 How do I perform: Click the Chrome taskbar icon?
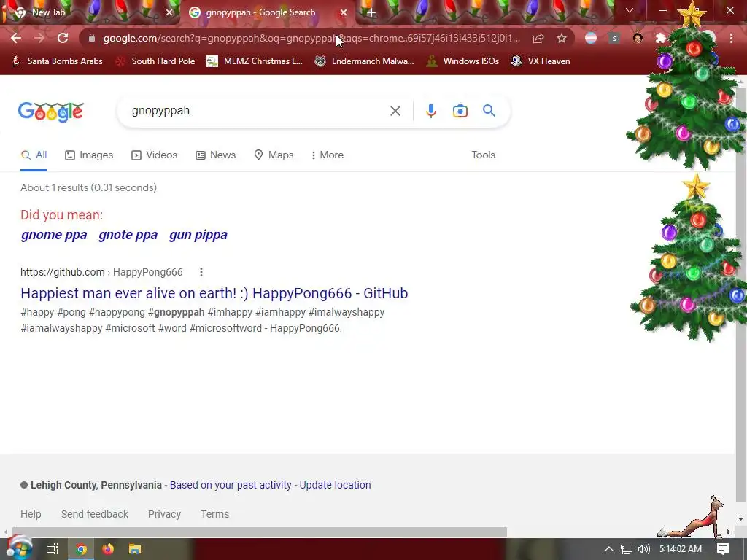pyautogui.click(x=81, y=549)
